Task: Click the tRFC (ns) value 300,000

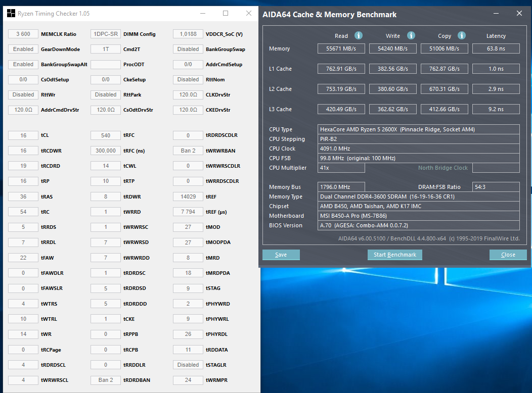Action: [106, 151]
